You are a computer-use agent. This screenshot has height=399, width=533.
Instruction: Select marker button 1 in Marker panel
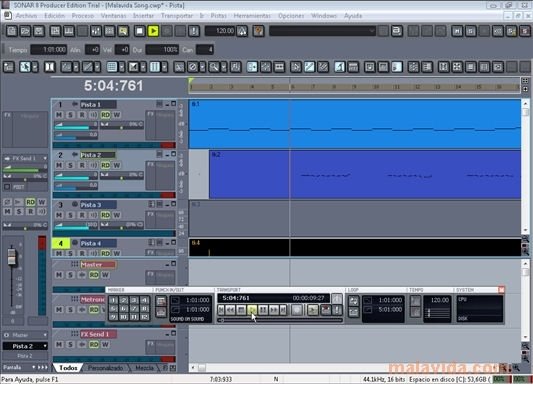[114, 300]
